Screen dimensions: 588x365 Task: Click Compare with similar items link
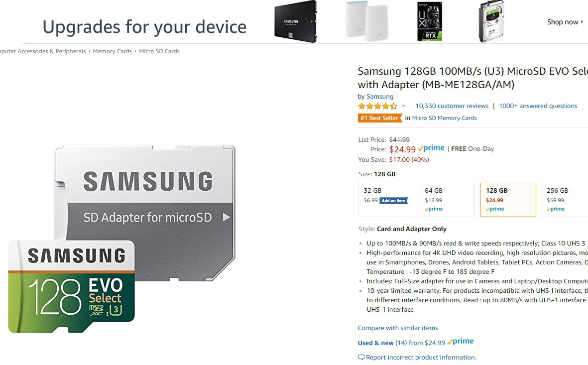[x=398, y=328]
